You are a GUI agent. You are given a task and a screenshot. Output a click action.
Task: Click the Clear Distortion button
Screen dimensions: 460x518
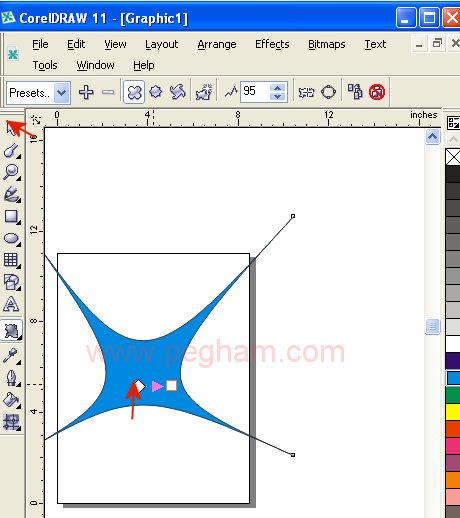tap(377, 92)
